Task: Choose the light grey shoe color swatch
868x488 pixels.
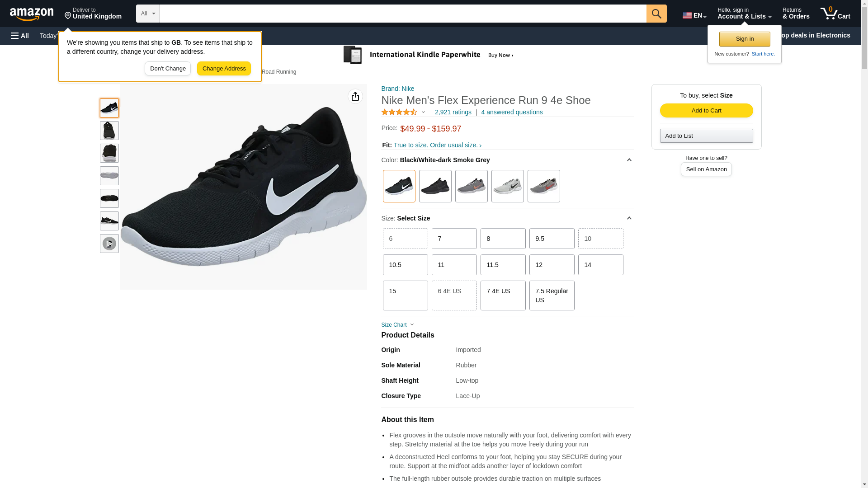Action: (507, 186)
